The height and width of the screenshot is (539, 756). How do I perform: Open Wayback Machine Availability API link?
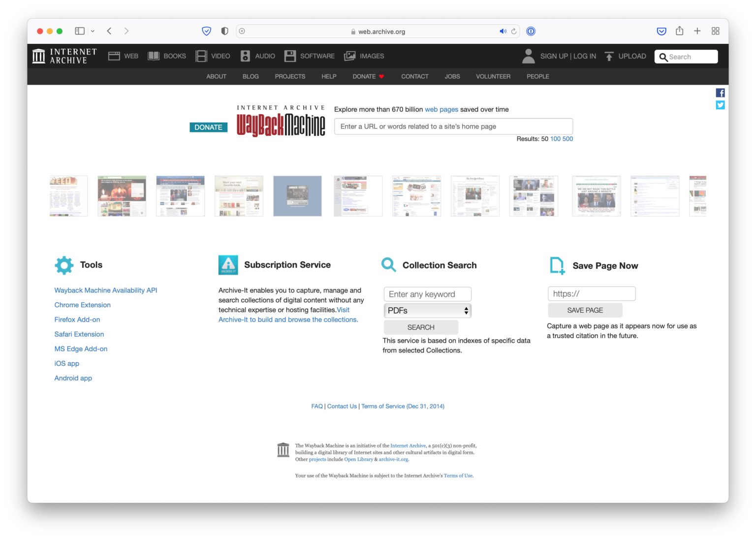pos(106,290)
